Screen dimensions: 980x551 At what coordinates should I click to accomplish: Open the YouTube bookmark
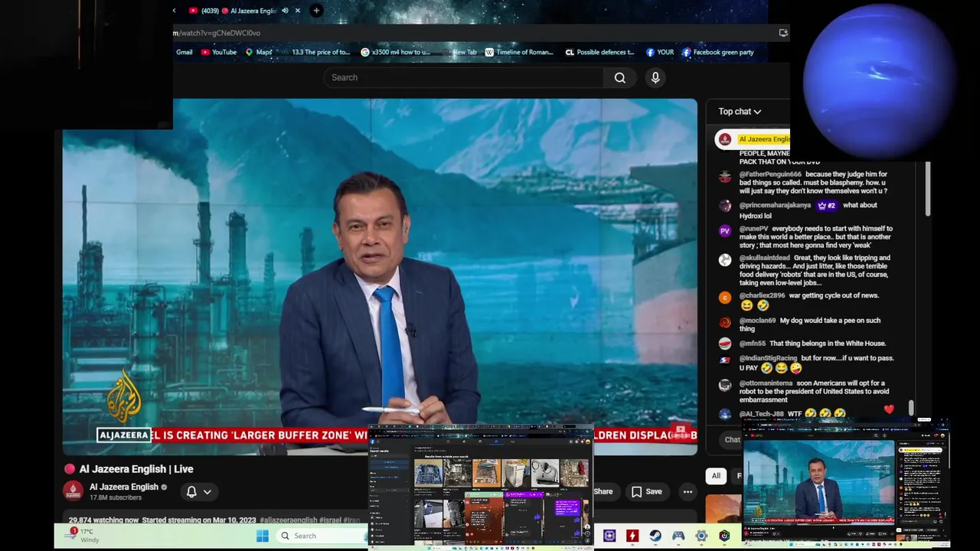[x=218, y=52]
